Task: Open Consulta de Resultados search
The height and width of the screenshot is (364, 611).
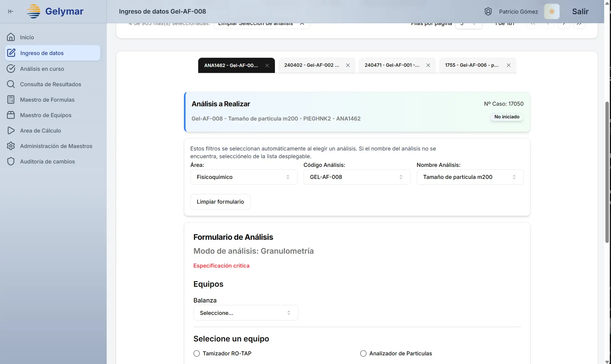Action: pyautogui.click(x=50, y=84)
